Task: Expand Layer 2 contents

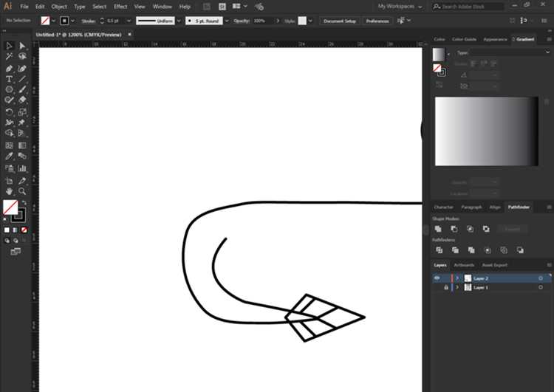Action: tap(457, 278)
